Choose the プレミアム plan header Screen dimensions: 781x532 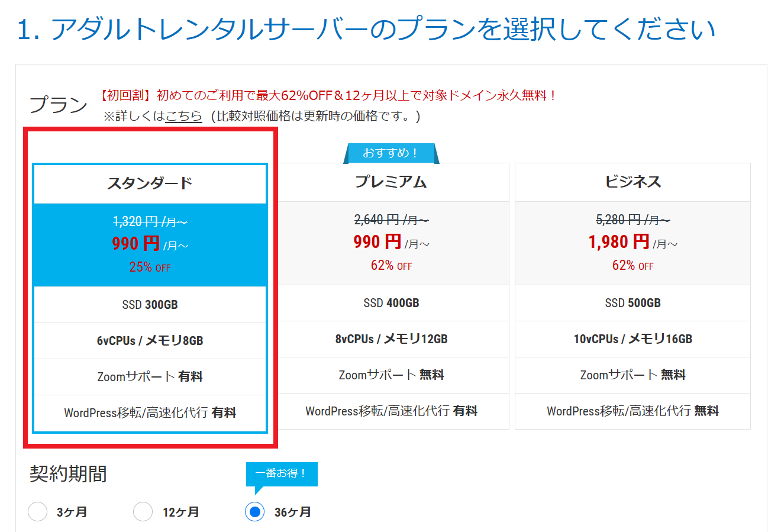391,182
